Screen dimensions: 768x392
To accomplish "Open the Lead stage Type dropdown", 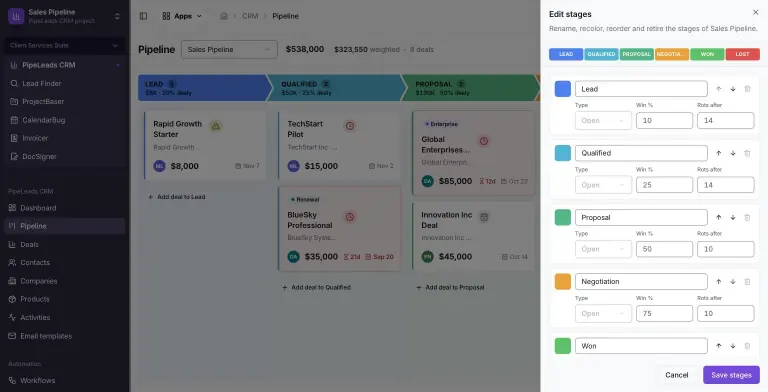I will [603, 121].
